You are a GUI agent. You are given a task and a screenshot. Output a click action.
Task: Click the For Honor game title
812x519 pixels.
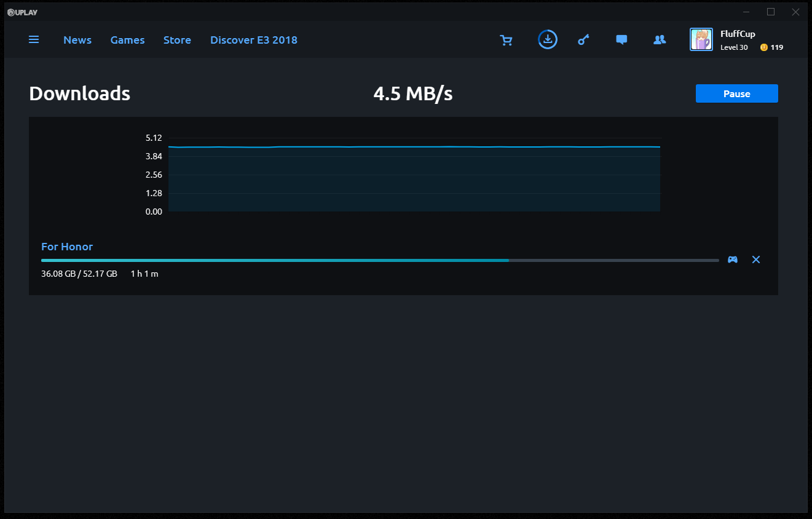point(67,247)
